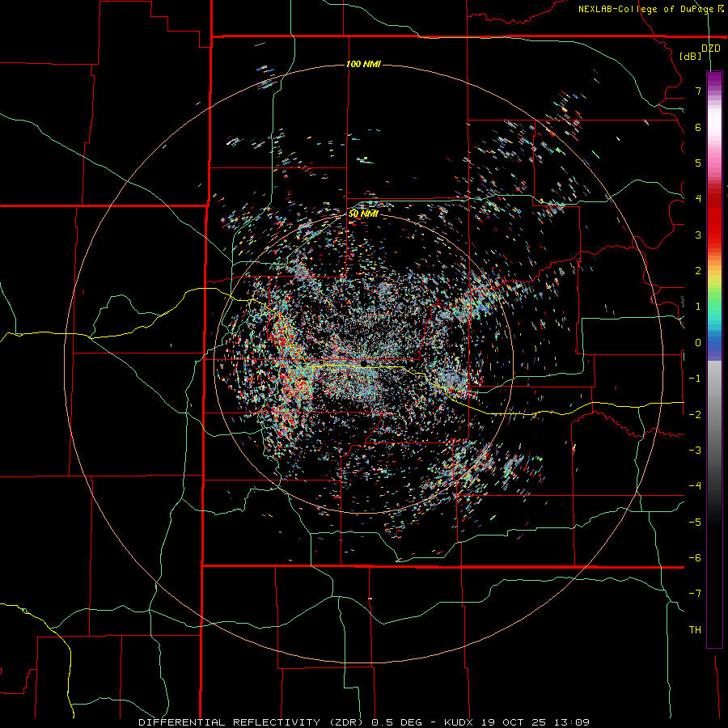Image resolution: width=728 pixels, height=728 pixels.
Task: Click the 6 value on the scale
Action: (698, 127)
